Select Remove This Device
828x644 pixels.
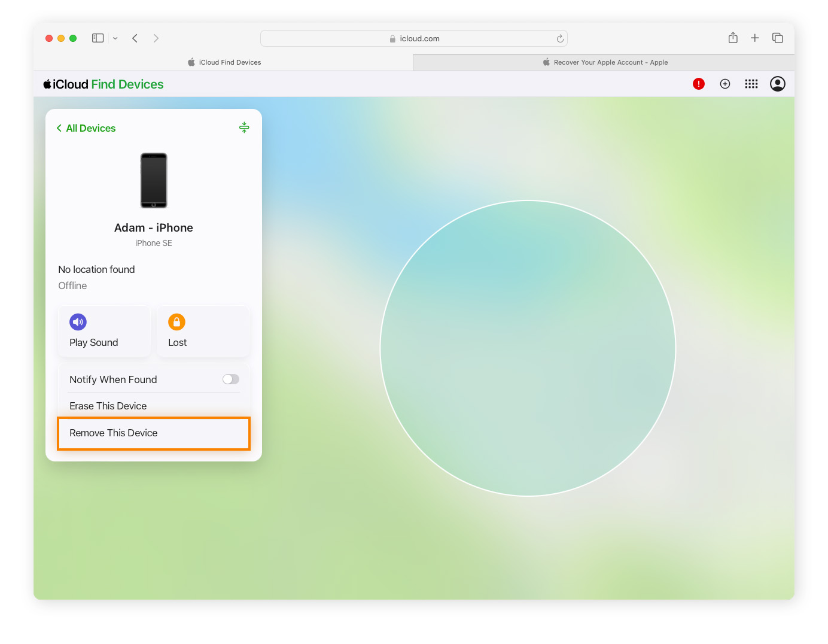154,433
